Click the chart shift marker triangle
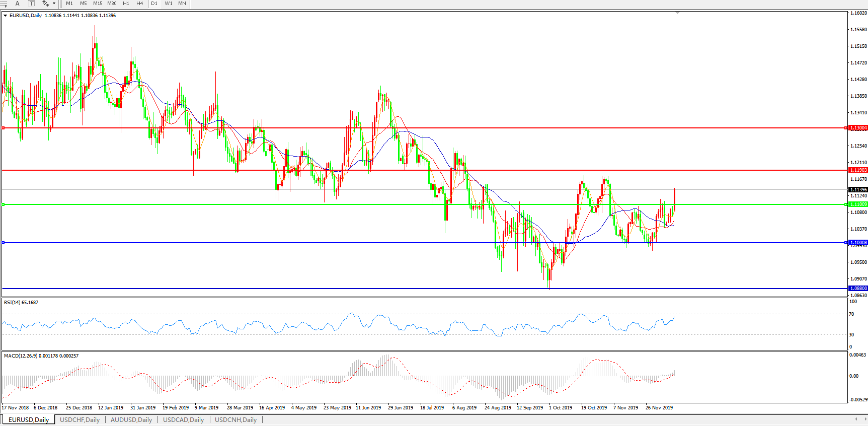Image resolution: width=868 pixels, height=426 pixels. click(x=677, y=13)
